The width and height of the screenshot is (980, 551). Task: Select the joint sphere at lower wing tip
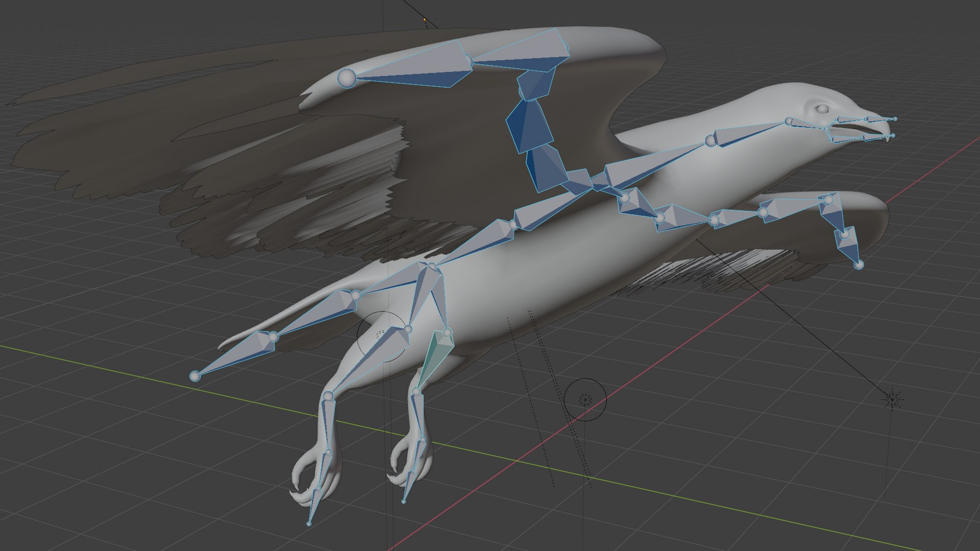[859, 264]
